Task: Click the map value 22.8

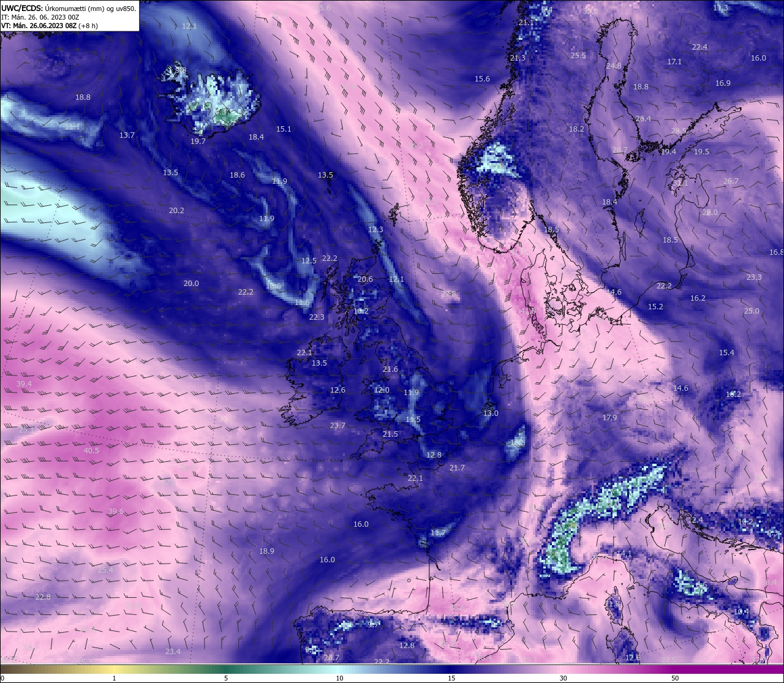Action: (x=43, y=597)
